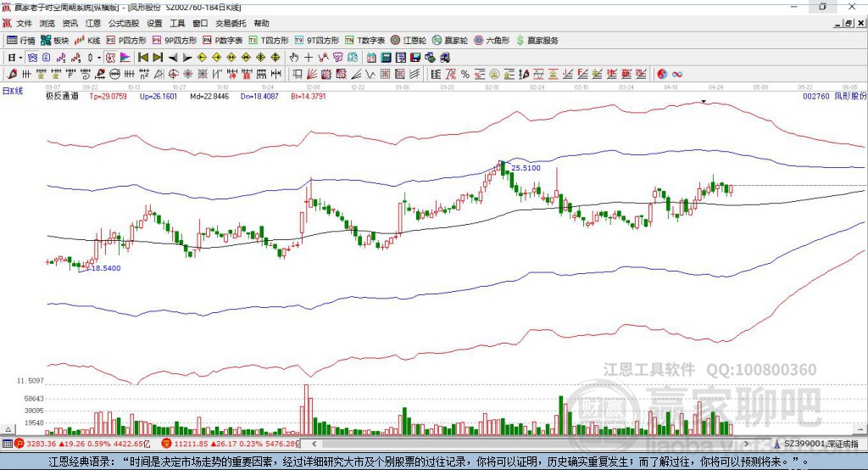Expand the candlestick style dropdown arrow

98,58
